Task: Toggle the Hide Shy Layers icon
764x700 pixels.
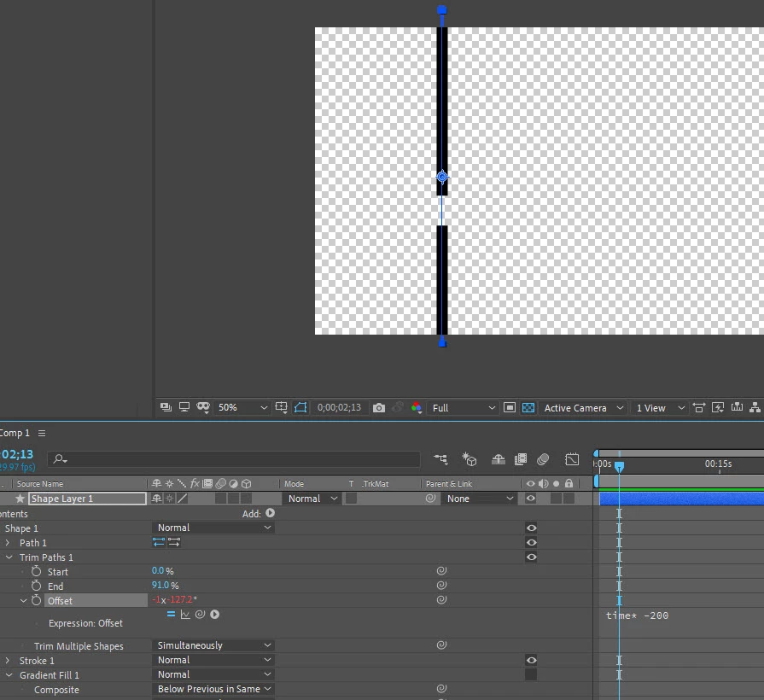Action: coord(498,459)
